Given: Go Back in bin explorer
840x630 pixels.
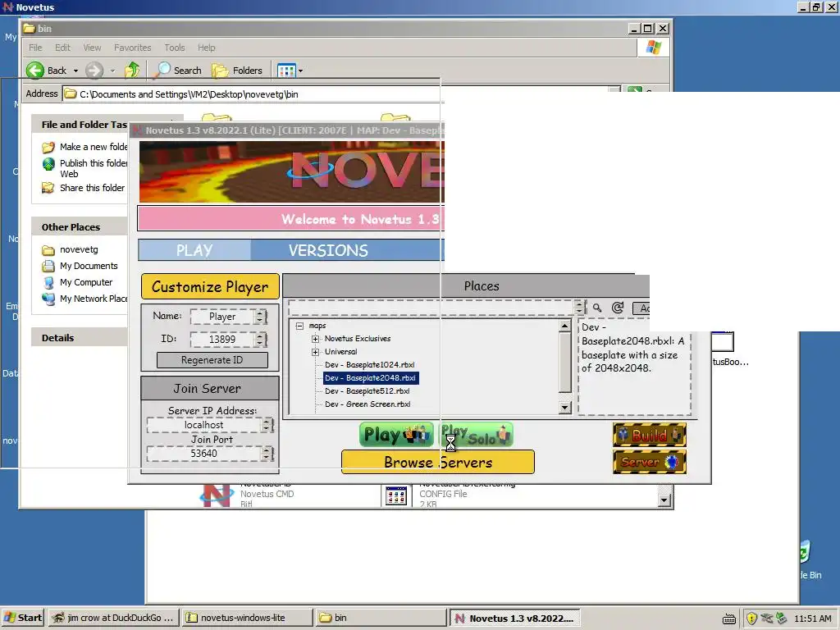Looking at the screenshot, I should pyautogui.click(x=47, y=71).
